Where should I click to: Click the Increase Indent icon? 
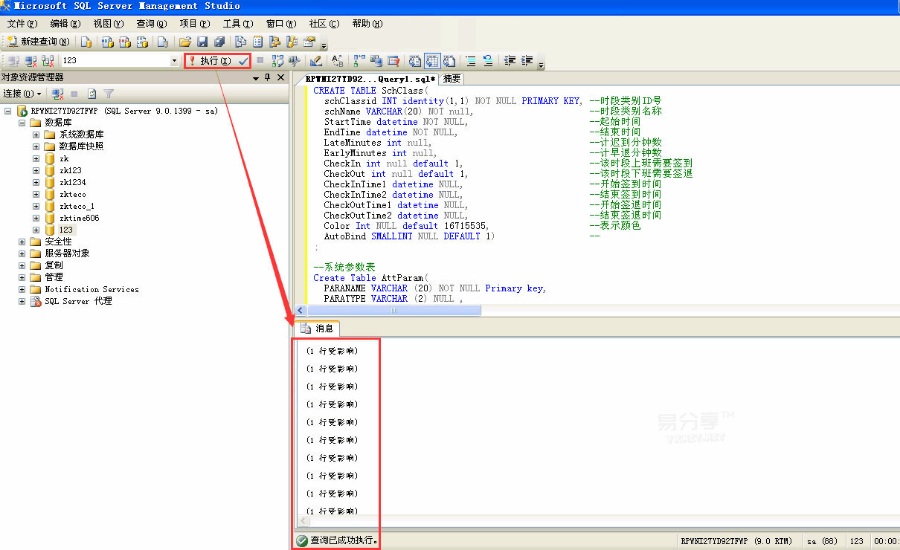tap(527, 60)
